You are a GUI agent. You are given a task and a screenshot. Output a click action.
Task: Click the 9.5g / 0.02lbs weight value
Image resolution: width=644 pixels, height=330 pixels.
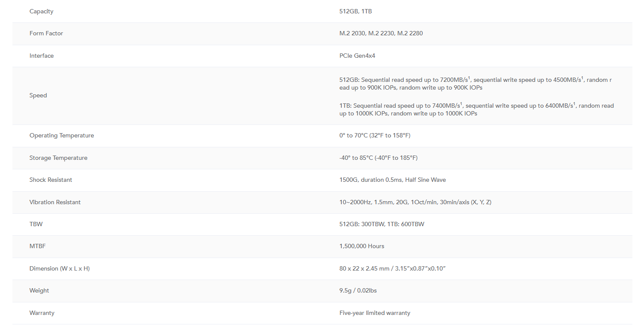coord(358,290)
